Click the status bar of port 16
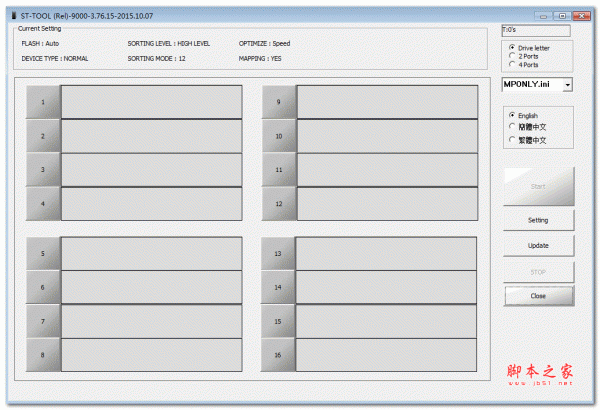Viewport: 600px width, 410px height. [x=386, y=355]
